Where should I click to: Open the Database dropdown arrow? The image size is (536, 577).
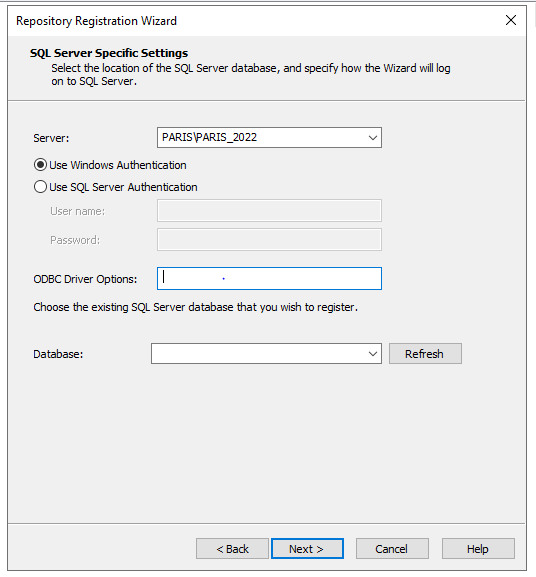[373, 354]
